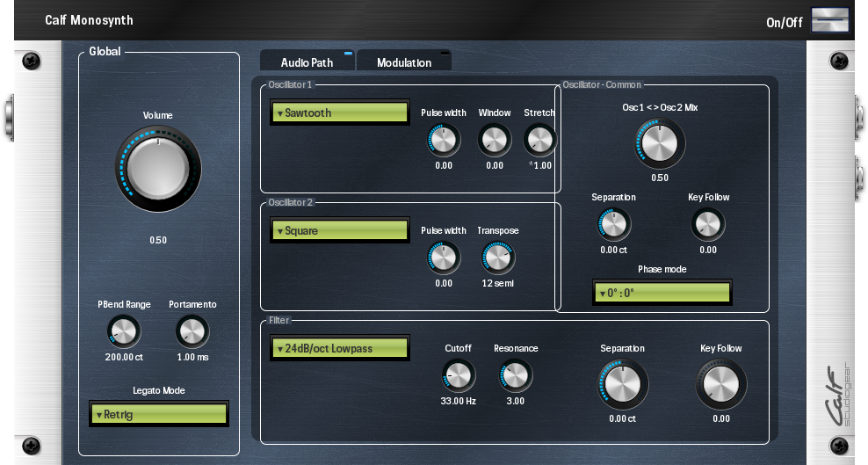Click the Volume knob
This screenshot has width=868, height=465.
click(158, 169)
